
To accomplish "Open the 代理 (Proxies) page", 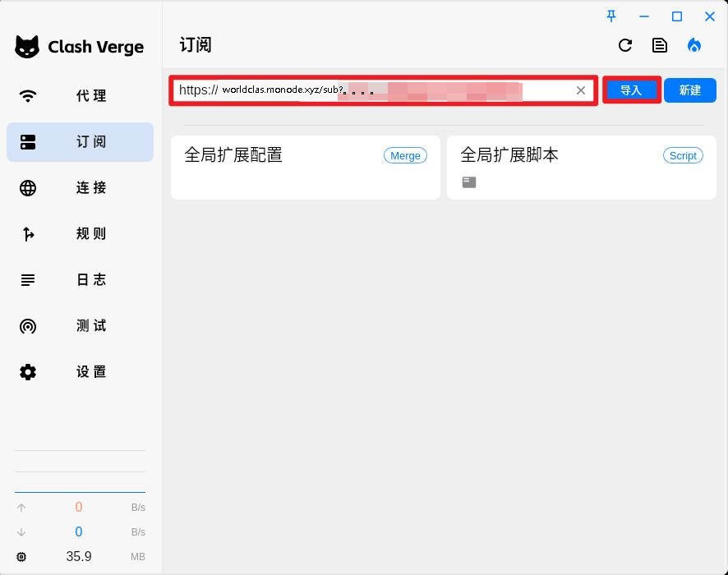I will tap(80, 96).
